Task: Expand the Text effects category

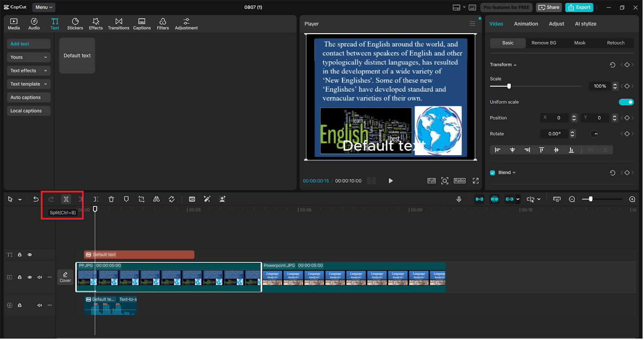Action: 29,71
